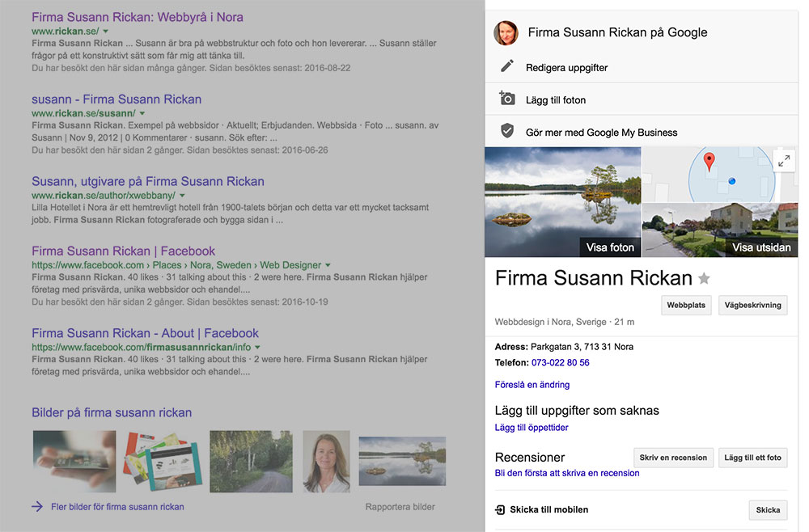Screen dimensions: 809x532
Task: Open dropdown arrow after Web Designer breadcrumb
Action: 327,265
